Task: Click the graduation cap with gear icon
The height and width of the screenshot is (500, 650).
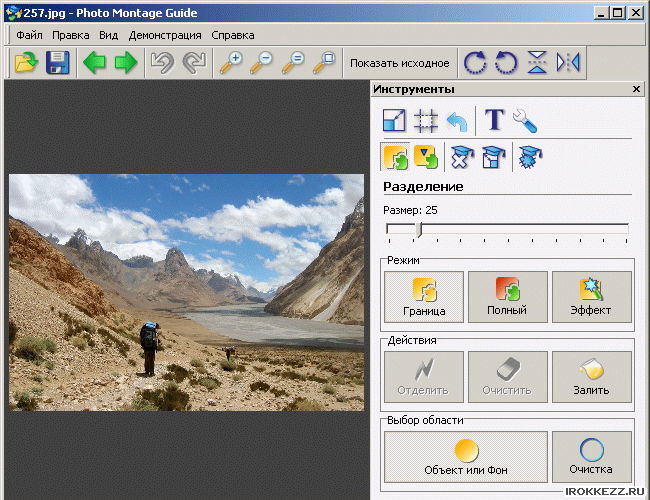Action: [x=530, y=157]
